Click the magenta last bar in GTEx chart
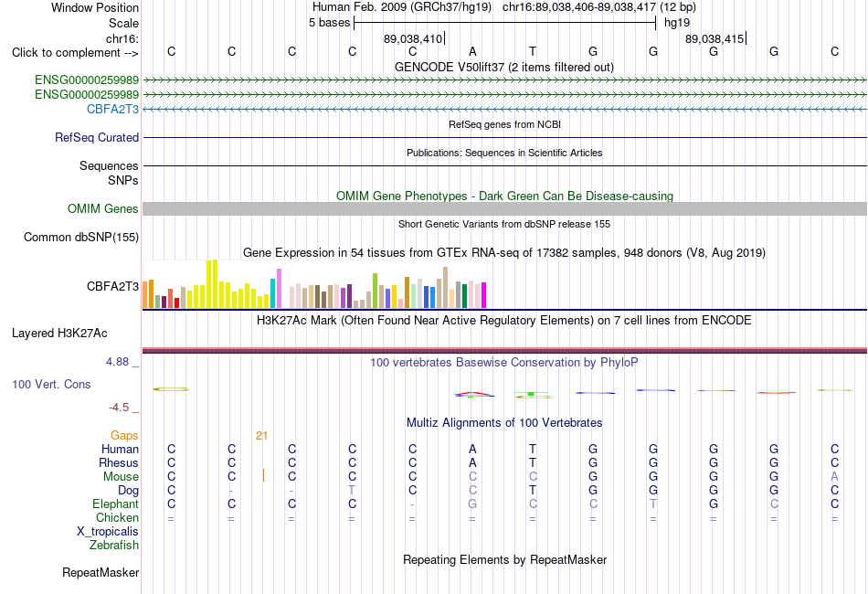This screenshot has height=594, width=868. pyautogui.click(x=484, y=295)
